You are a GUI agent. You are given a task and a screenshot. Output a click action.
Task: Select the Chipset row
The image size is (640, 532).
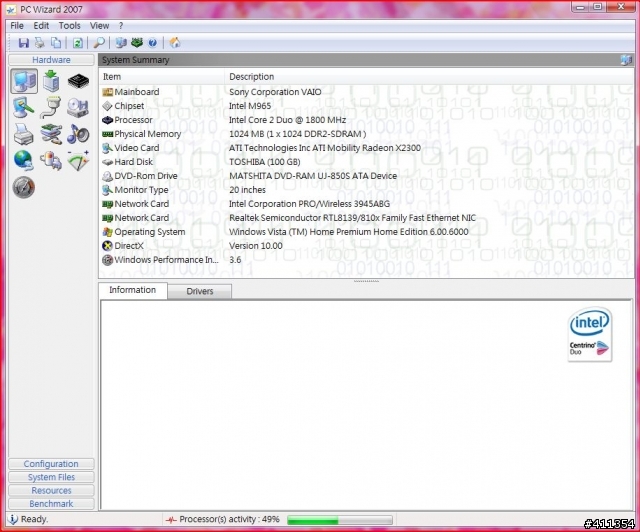pos(366,106)
